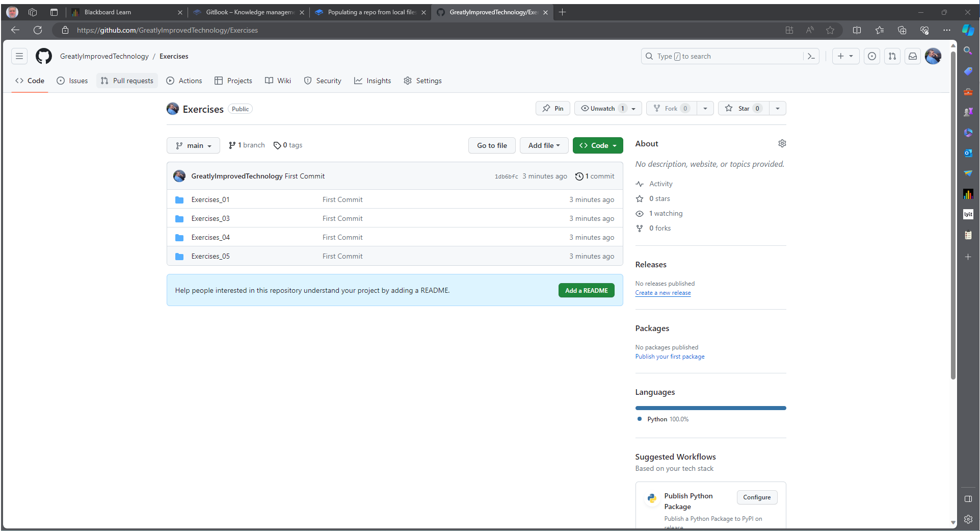
Task: Click the GitHub logo icon
Action: pyautogui.click(x=44, y=56)
